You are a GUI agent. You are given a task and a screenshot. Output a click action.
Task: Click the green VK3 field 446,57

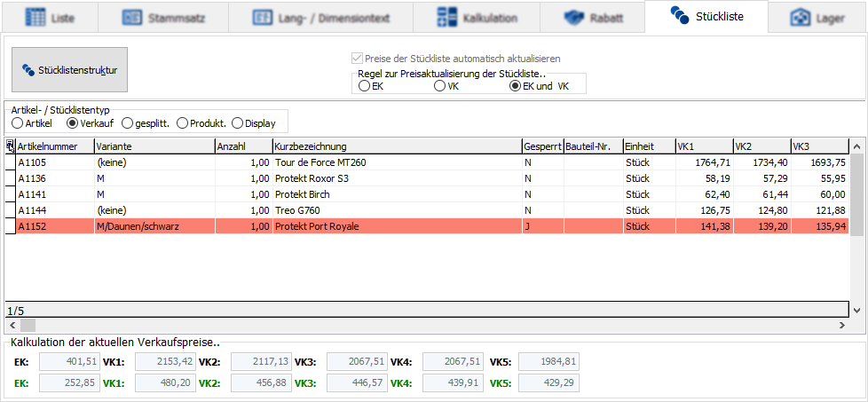pyautogui.click(x=357, y=382)
